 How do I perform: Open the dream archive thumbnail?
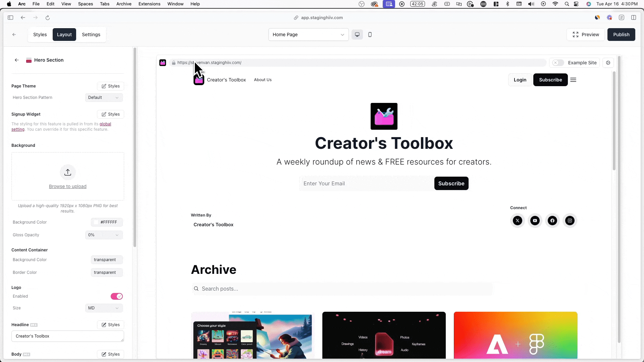click(x=384, y=335)
